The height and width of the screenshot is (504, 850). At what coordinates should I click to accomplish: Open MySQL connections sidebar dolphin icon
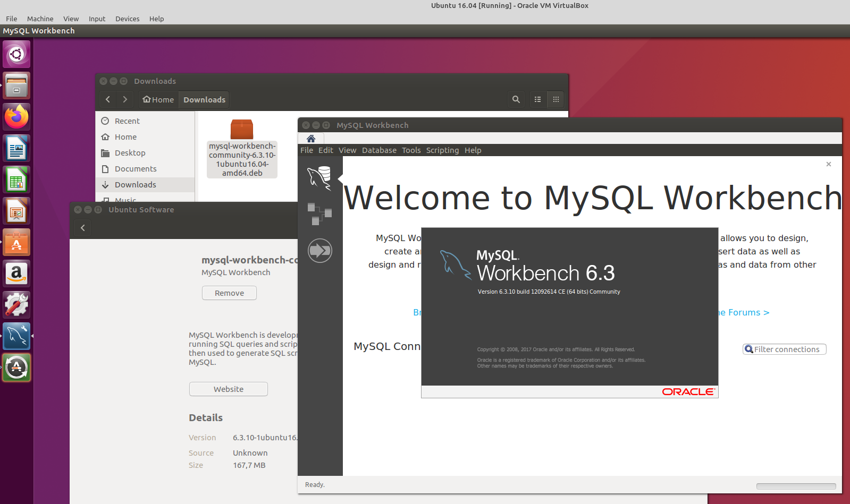pos(320,178)
